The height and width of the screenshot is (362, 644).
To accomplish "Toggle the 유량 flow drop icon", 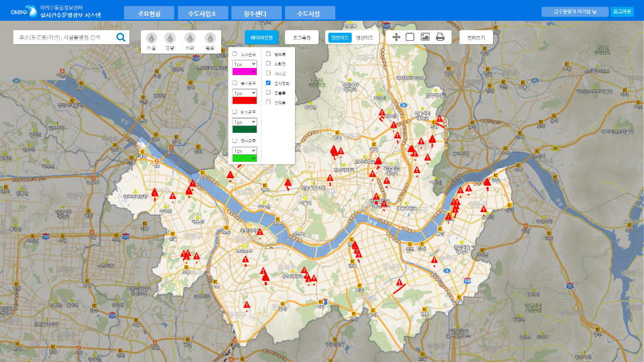I will [x=170, y=38].
